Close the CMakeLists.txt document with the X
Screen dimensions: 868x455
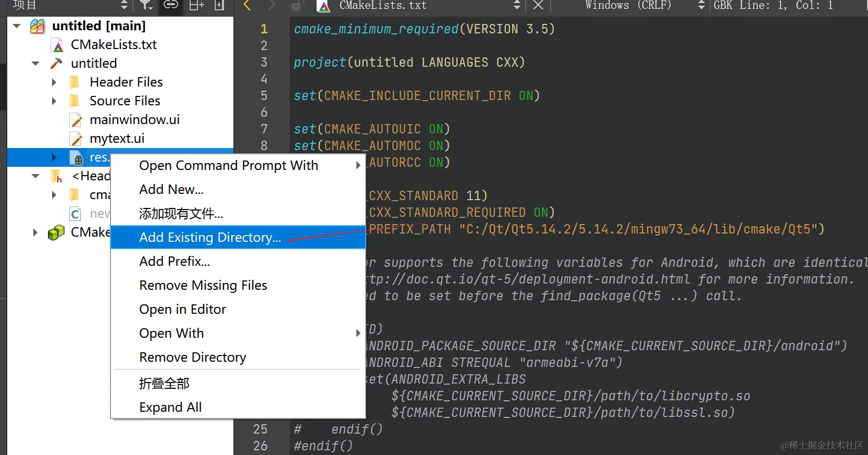pyautogui.click(x=538, y=5)
